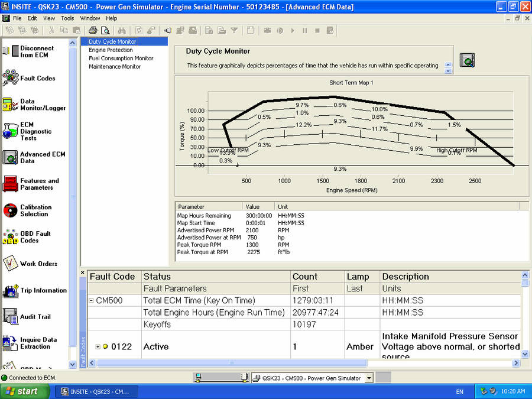Open Trip Information panel
This screenshot has height=399, width=532.
[x=43, y=290]
